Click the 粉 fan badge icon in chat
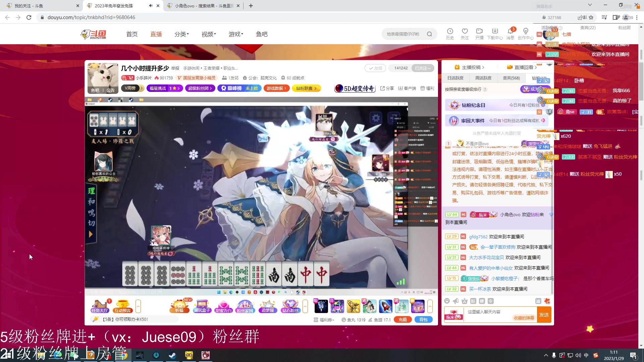This screenshot has height=362, width=644. pyautogui.click(x=473, y=301)
